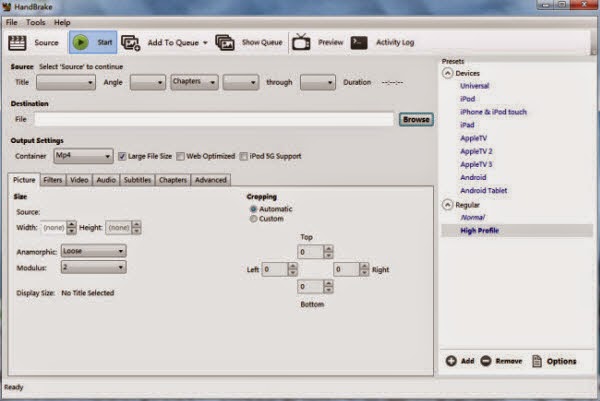Select the Universal preset
Image resolution: width=600 pixels, height=401 pixels.
tap(474, 86)
